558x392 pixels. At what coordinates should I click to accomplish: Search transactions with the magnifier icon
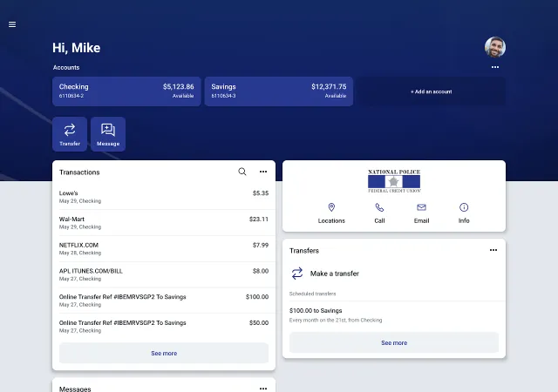coord(242,172)
